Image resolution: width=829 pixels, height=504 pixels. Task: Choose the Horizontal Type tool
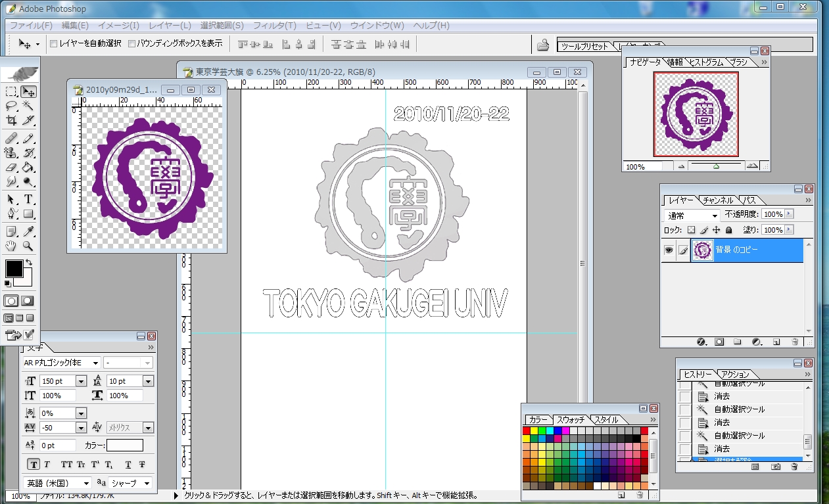pyautogui.click(x=28, y=199)
